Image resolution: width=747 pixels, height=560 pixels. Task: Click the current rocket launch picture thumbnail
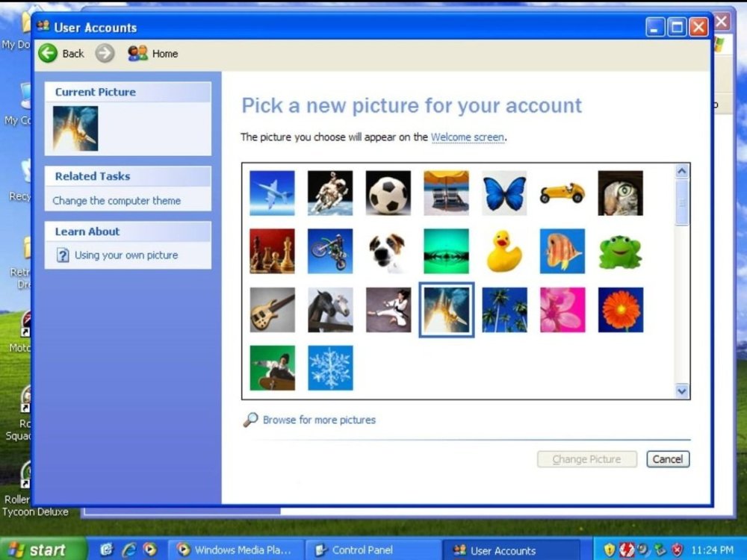(x=75, y=127)
